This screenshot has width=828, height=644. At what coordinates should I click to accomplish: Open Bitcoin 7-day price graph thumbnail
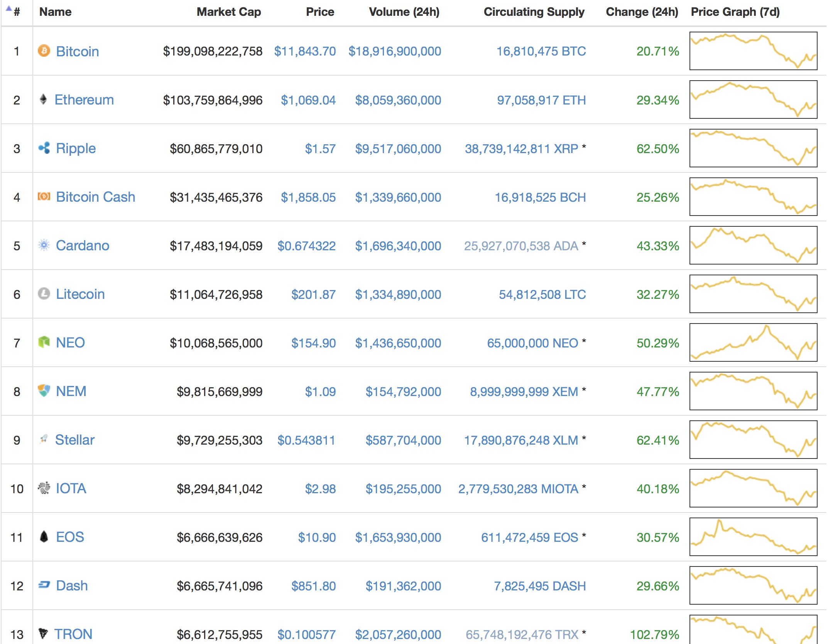tap(753, 51)
